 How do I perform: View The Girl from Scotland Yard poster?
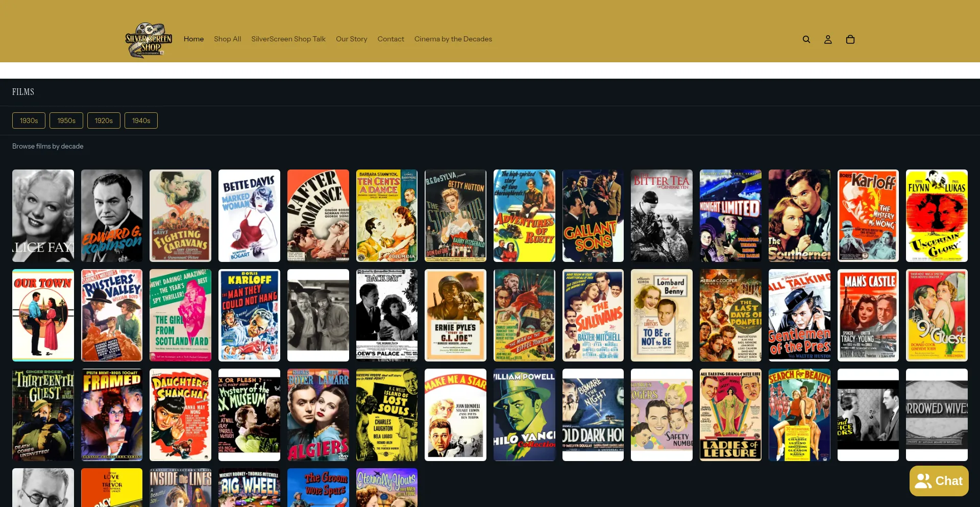coord(180,315)
